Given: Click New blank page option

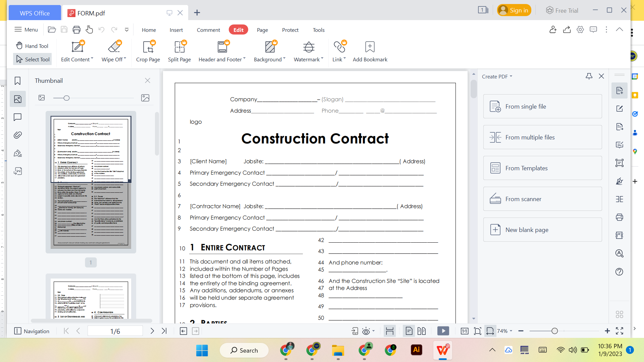Looking at the screenshot, I should [542, 230].
